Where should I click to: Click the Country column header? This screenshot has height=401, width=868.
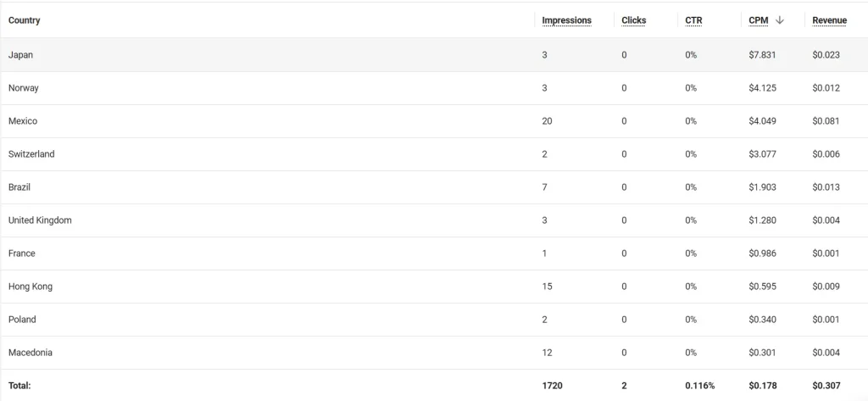click(x=24, y=20)
